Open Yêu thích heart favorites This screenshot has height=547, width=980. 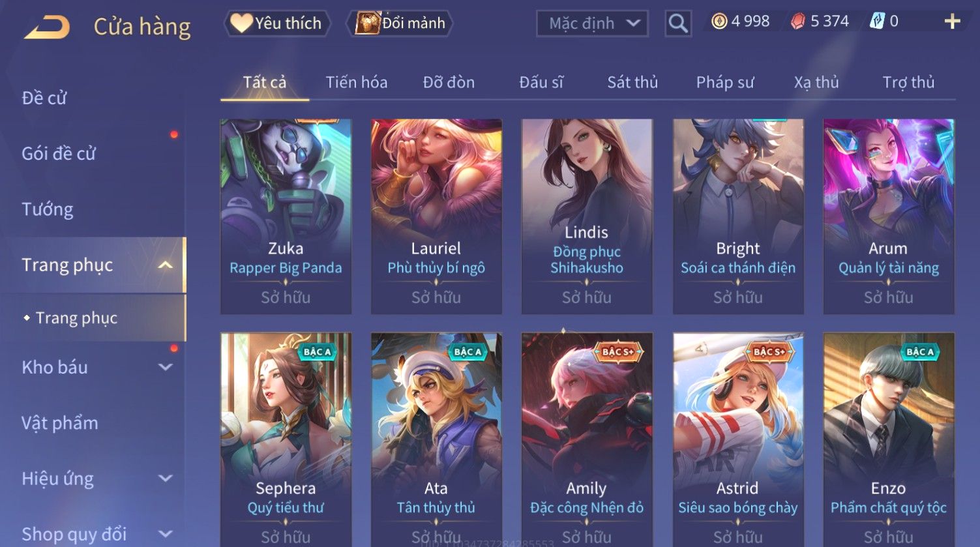[277, 23]
